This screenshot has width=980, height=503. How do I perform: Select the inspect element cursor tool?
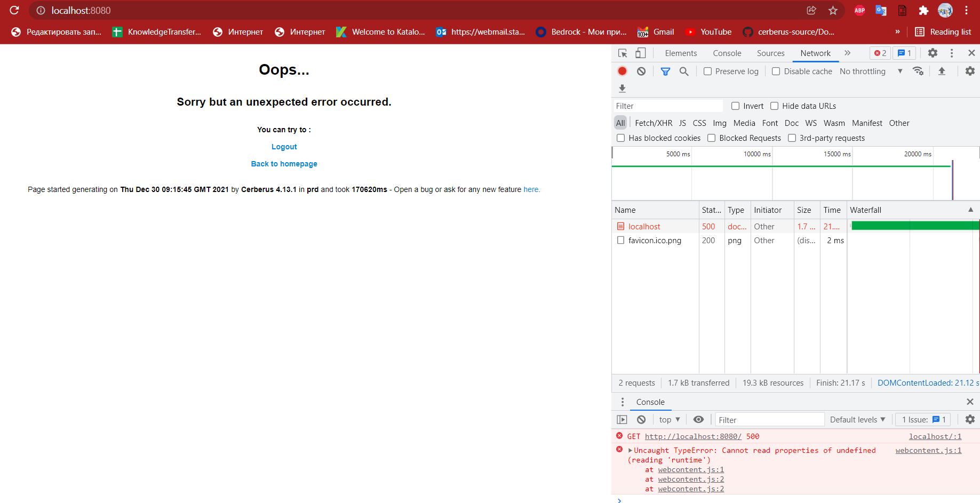pyautogui.click(x=622, y=53)
